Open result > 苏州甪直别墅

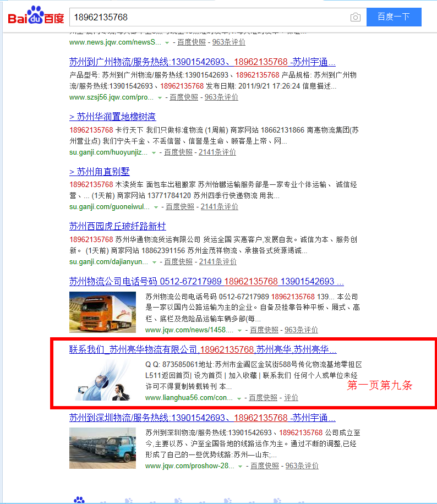pos(100,171)
